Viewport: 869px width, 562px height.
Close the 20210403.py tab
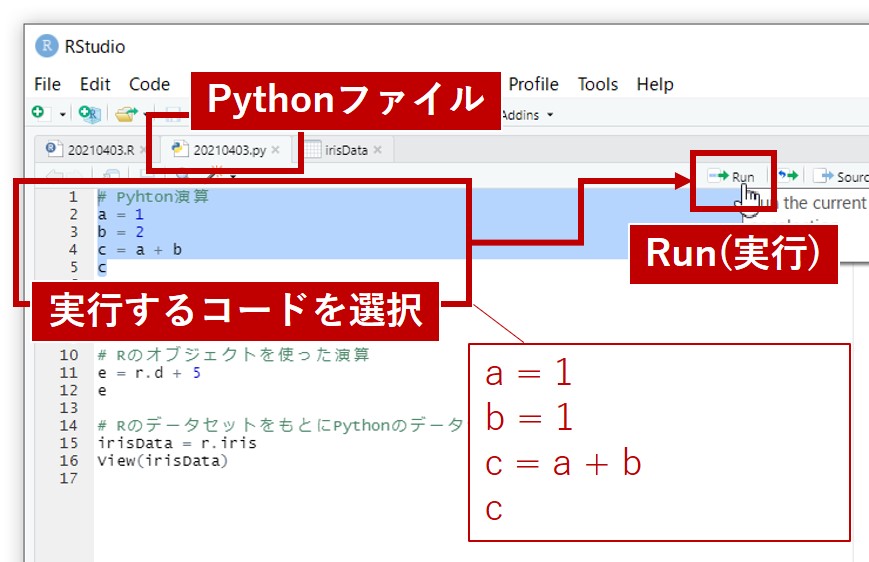(276, 150)
